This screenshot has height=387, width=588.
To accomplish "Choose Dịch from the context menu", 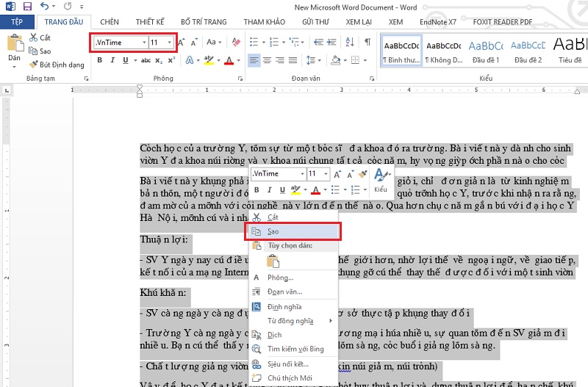I will [293, 335].
